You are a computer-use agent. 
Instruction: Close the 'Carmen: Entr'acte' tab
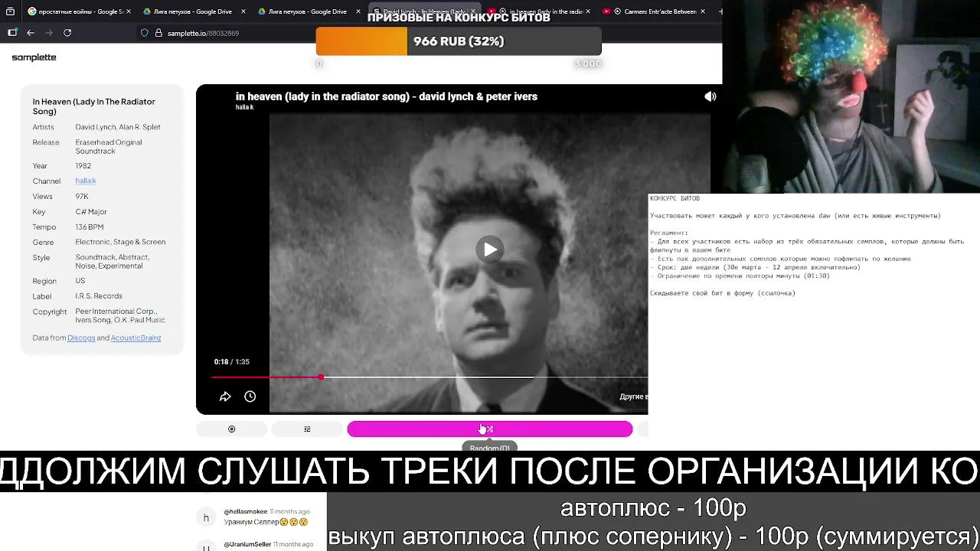(702, 11)
